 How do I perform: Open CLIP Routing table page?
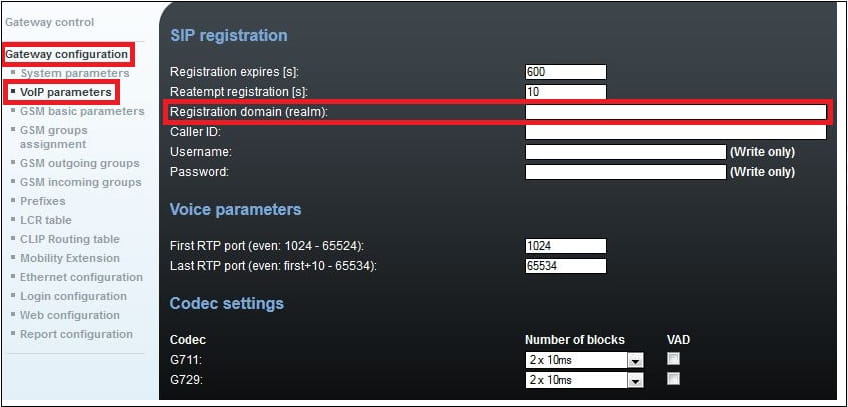pos(70,239)
